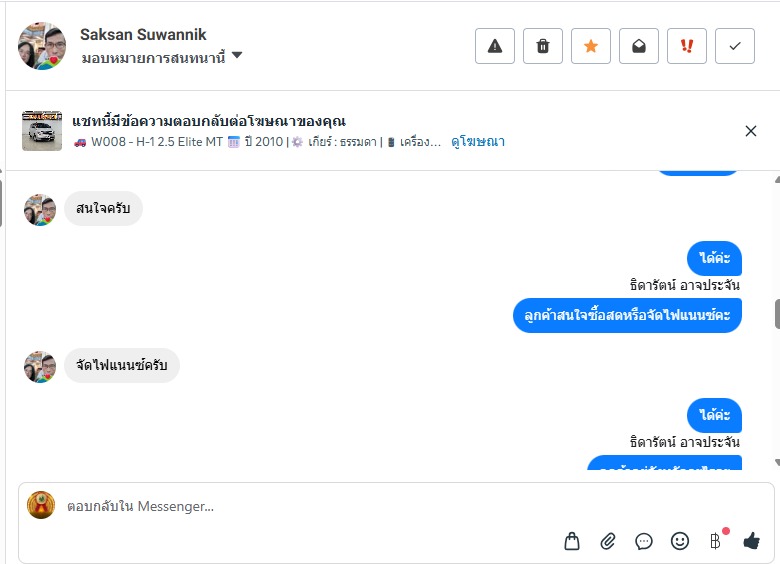Viewport: 780px width, 564px height.
Task: Open the ad's car thumbnail image
Action: click(42, 131)
